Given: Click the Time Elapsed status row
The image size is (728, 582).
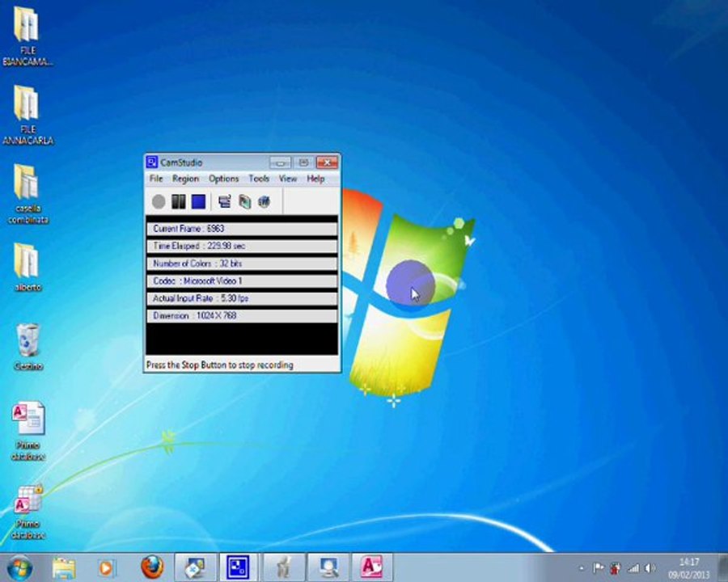Looking at the screenshot, I should [242, 246].
